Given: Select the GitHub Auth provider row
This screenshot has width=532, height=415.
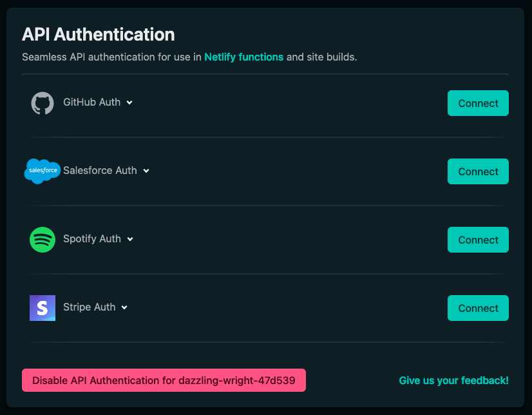Looking at the screenshot, I should [91, 102].
